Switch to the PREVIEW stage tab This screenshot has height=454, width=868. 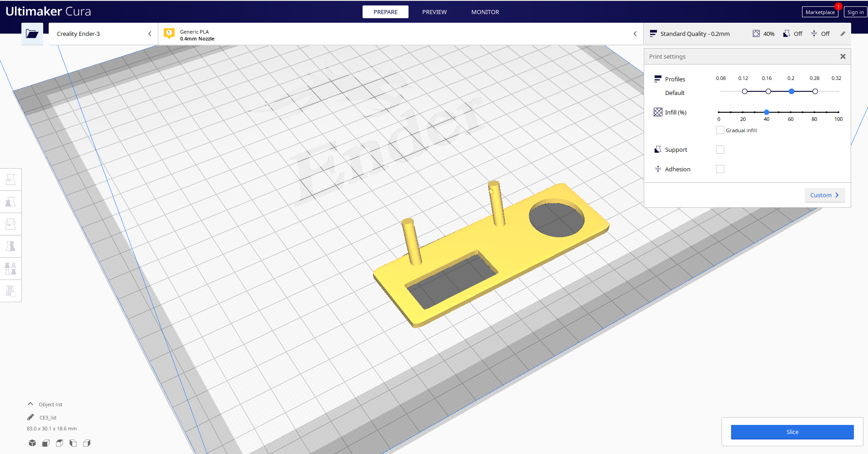pyautogui.click(x=434, y=12)
